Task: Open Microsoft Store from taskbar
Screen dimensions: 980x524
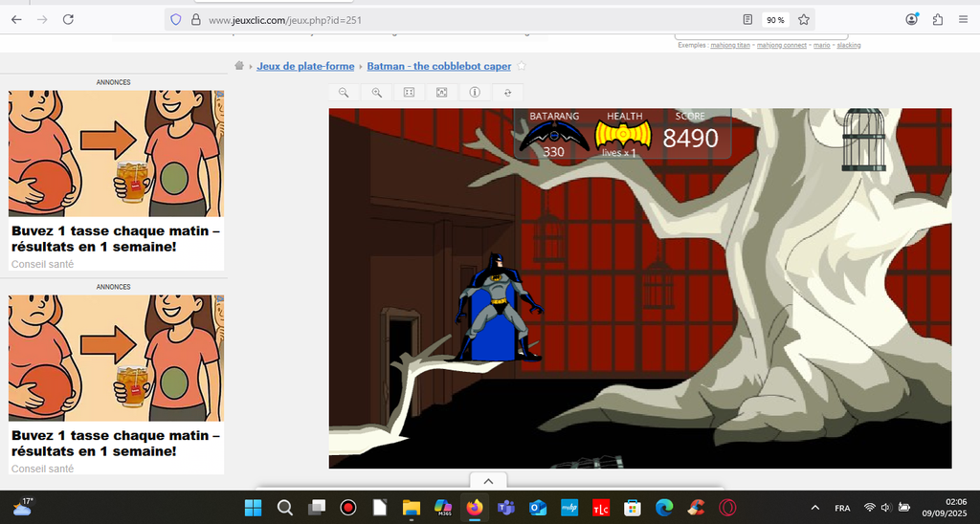Action: click(x=633, y=508)
